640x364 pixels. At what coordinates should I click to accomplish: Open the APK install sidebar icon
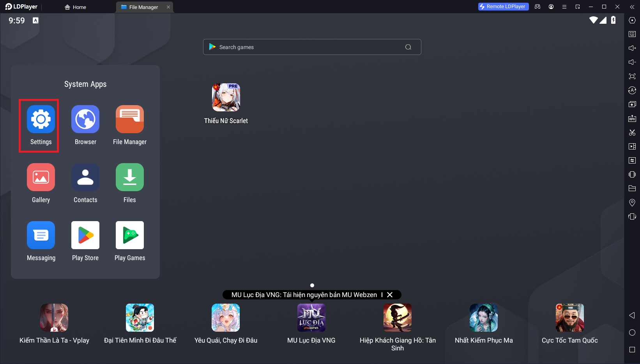632,118
